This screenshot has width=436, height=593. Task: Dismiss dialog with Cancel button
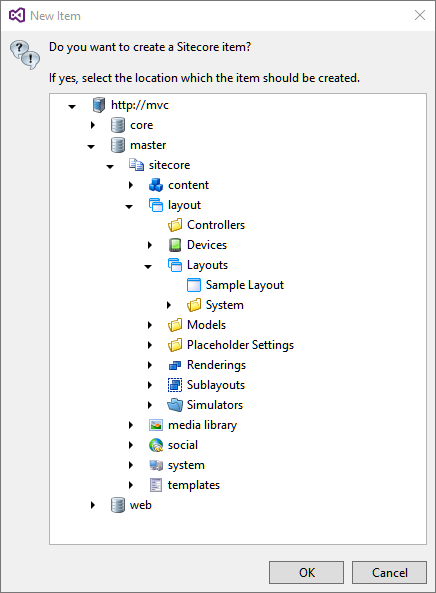389,573
